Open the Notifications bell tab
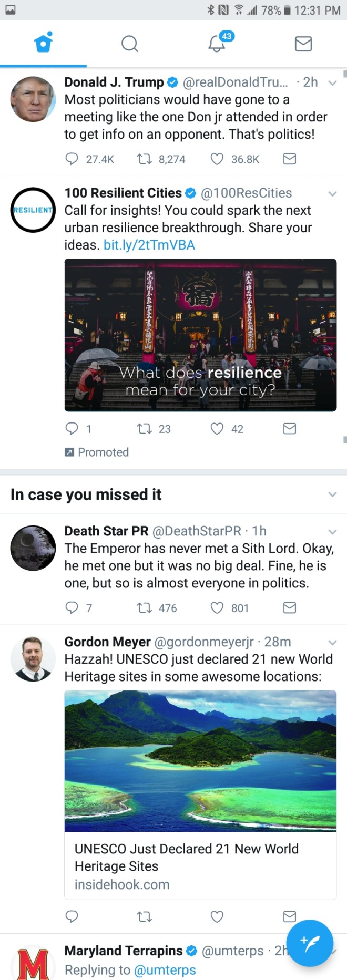Viewport: 347px width, 980px height. [217, 44]
